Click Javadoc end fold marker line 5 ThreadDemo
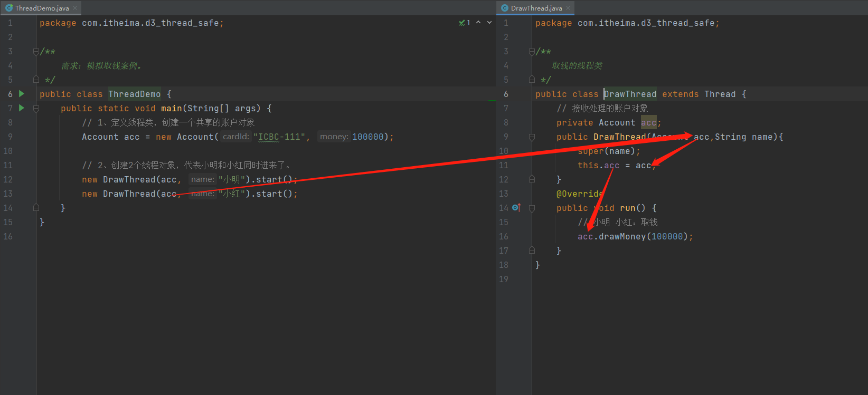This screenshot has width=868, height=395. click(x=36, y=80)
